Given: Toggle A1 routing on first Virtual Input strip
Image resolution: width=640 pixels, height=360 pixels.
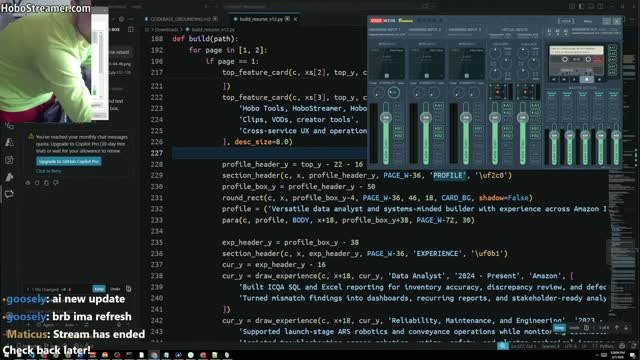Looking at the screenshot, I should coord(507,106).
